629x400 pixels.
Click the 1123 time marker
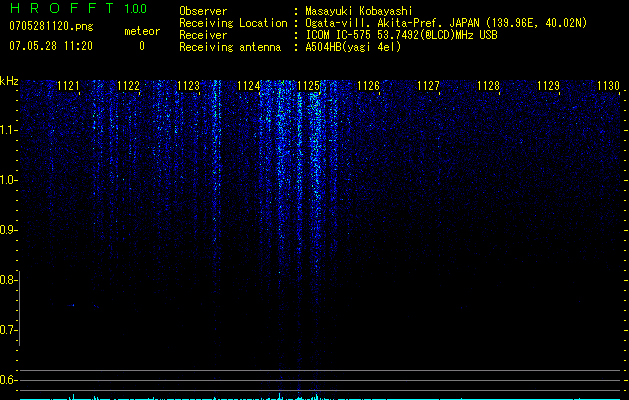[x=189, y=86]
